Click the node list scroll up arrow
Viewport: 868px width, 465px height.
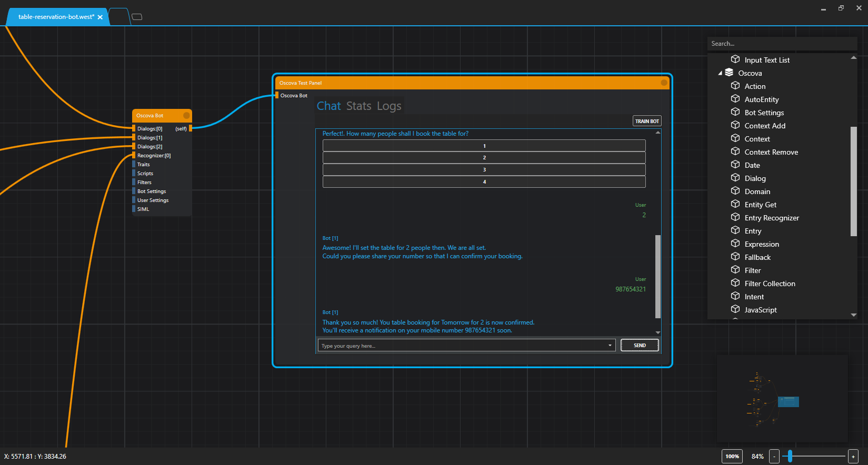854,58
